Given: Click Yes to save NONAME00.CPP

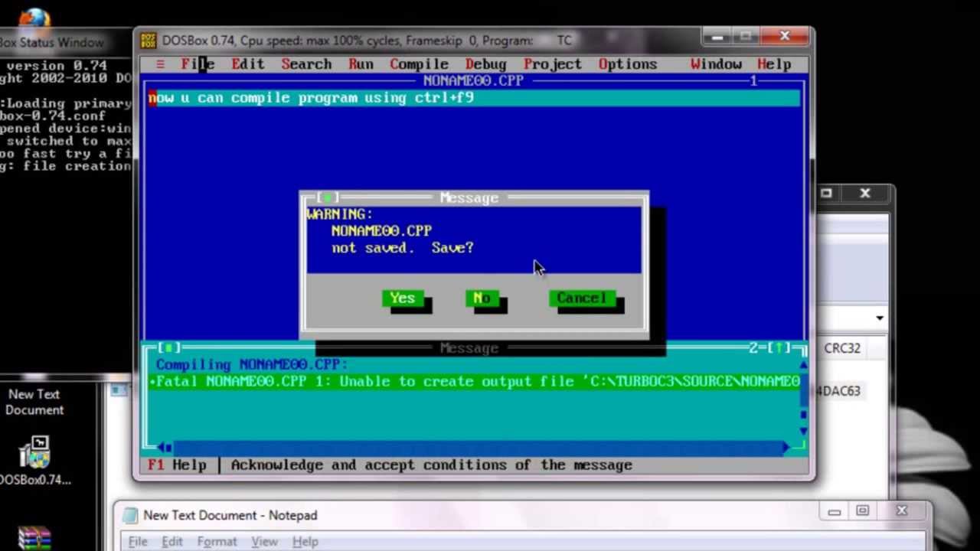Looking at the screenshot, I should [x=403, y=298].
